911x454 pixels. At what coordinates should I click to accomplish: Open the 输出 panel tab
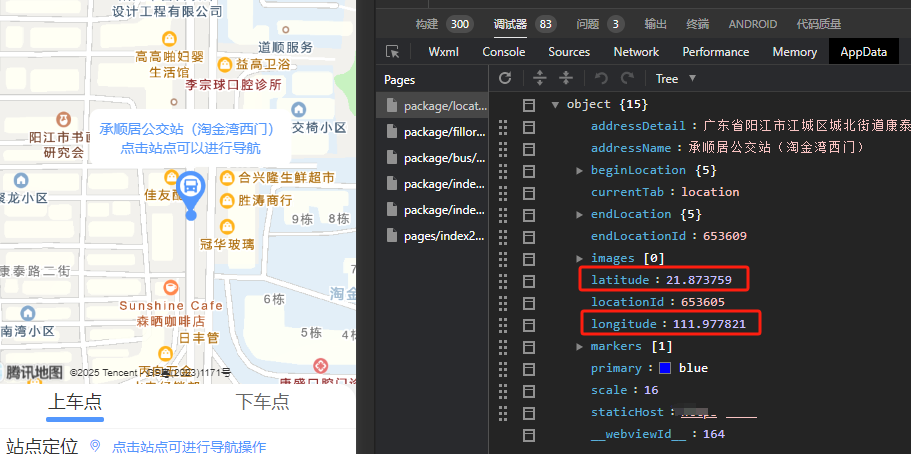click(x=655, y=24)
